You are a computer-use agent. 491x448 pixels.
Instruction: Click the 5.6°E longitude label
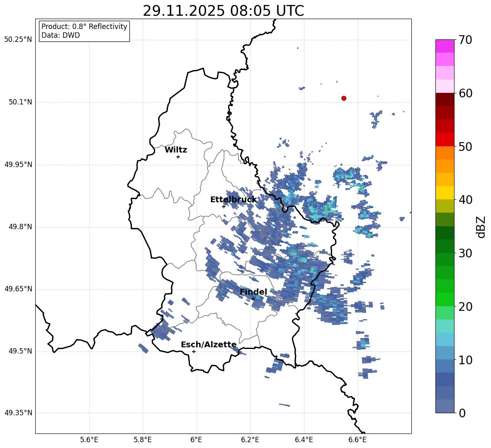89,440
